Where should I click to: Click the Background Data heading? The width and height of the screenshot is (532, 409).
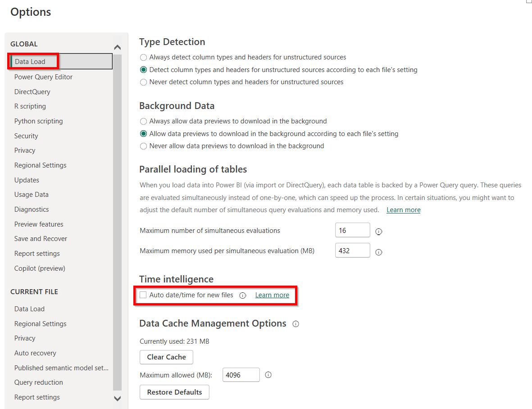point(177,106)
